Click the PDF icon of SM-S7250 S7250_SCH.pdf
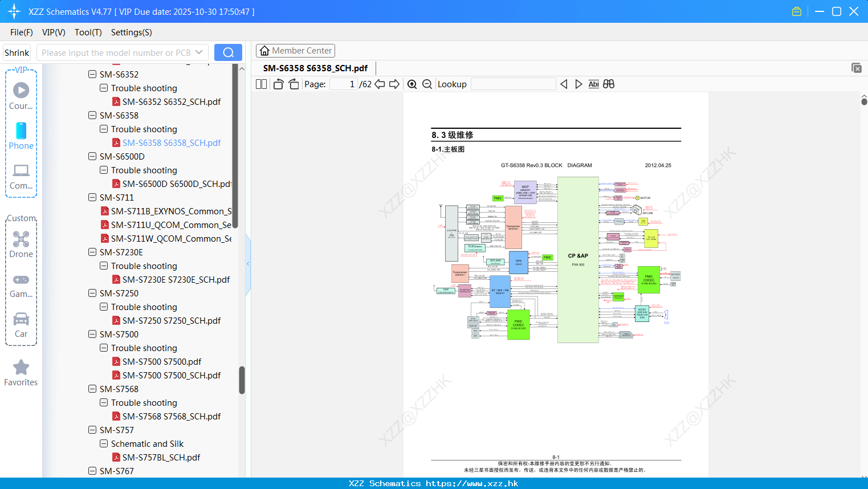The image size is (868, 489). coord(116,321)
